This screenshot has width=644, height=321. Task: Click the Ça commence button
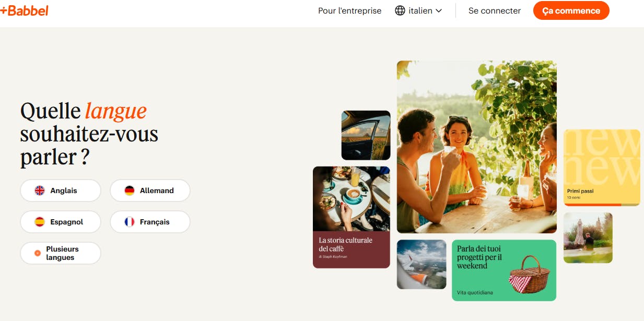coord(571,10)
